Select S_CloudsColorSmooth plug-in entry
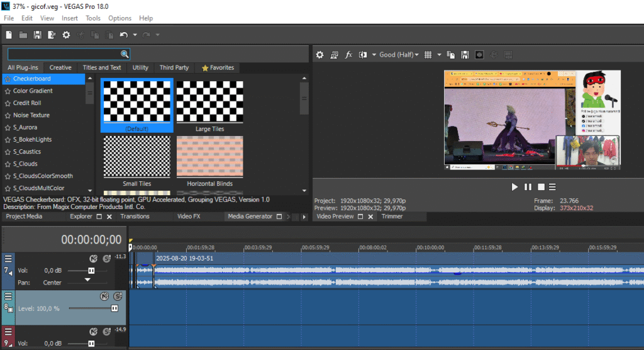This screenshot has width=644, height=350. [x=43, y=176]
